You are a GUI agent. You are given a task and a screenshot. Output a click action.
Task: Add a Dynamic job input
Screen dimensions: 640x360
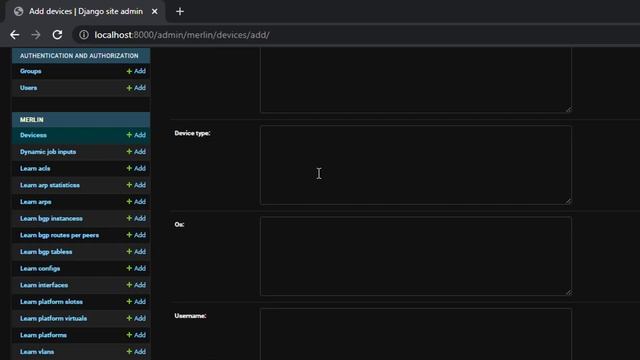click(x=136, y=152)
